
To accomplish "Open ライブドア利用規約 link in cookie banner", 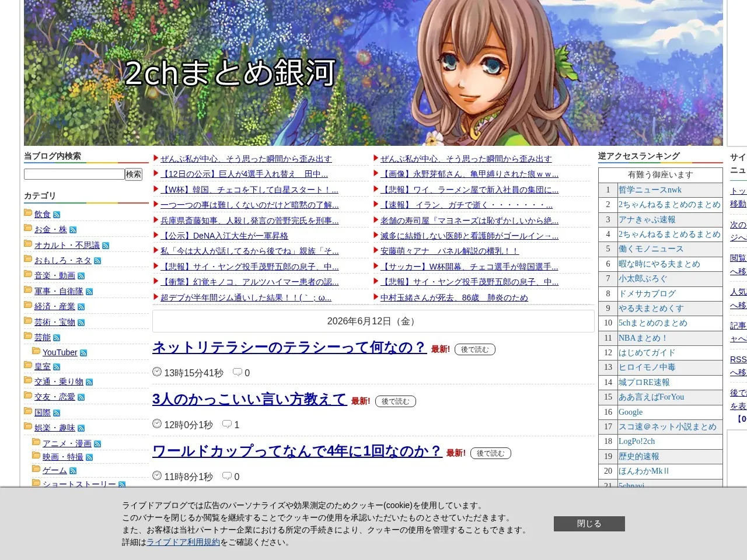I will coord(183,542).
